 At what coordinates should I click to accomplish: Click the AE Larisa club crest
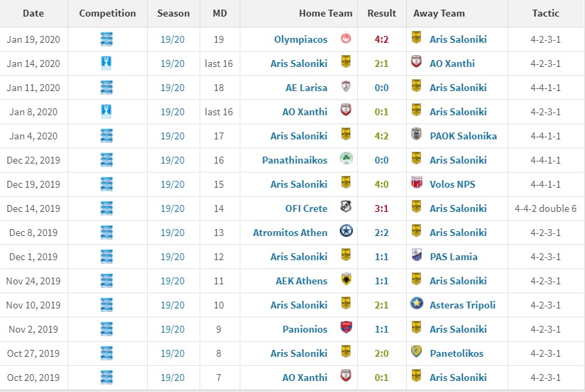346,86
